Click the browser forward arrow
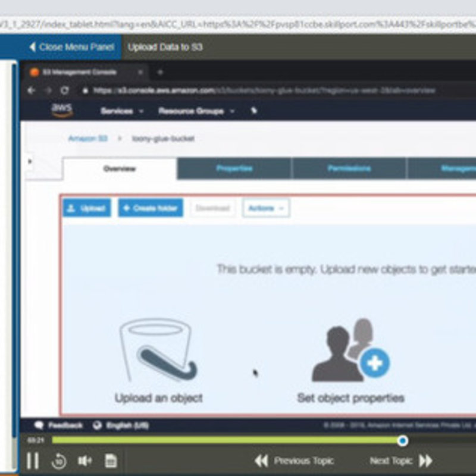 pos(48,90)
